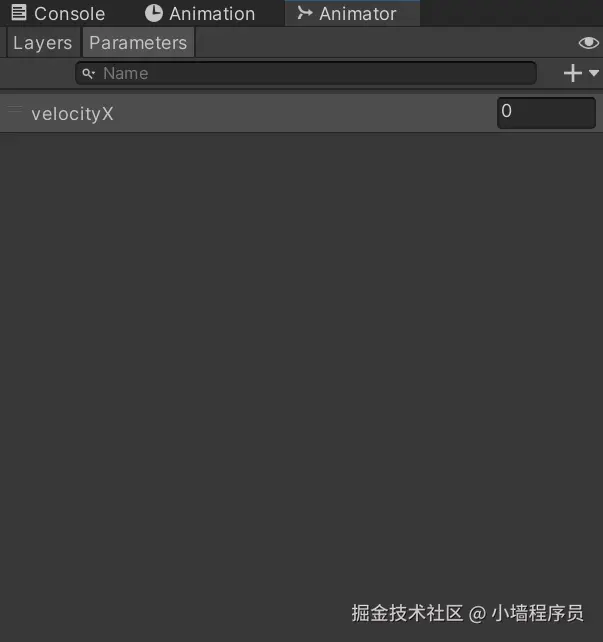Click the Animator state-machine icon
This screenshot has width=603, height=642.
pos(305,13)
